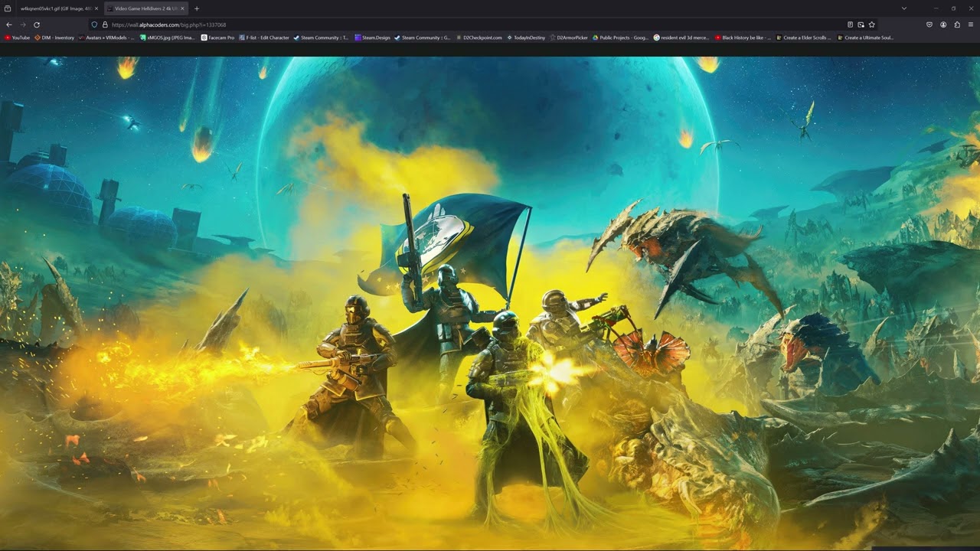Viewport: 980px width, 551px height.
Task: Open the DIM - Inventory bookmark
Action: (x=54, y=37)
